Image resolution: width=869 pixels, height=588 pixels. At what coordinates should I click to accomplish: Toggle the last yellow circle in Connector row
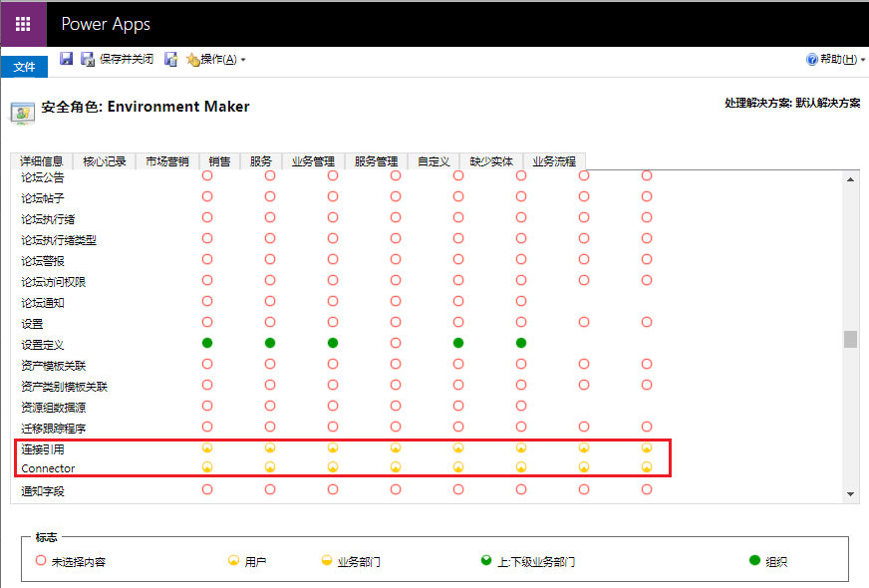(x=647, y=467)
